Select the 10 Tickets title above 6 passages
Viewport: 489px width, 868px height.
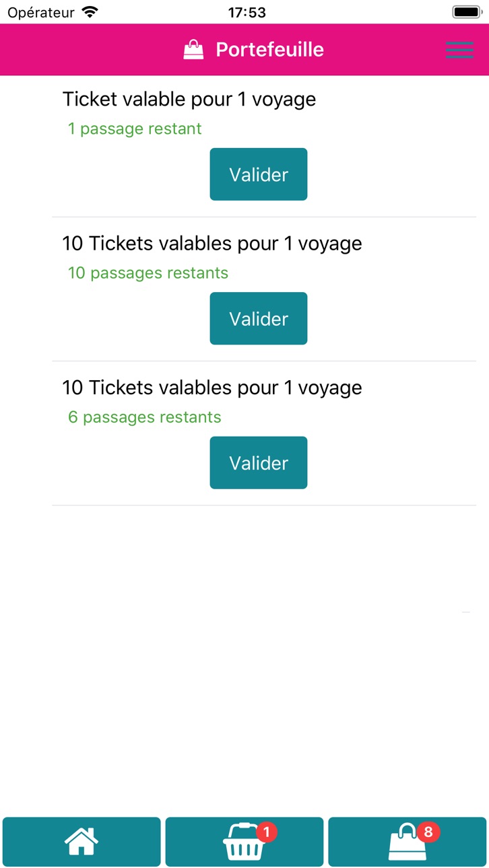(x=212, y=388)
